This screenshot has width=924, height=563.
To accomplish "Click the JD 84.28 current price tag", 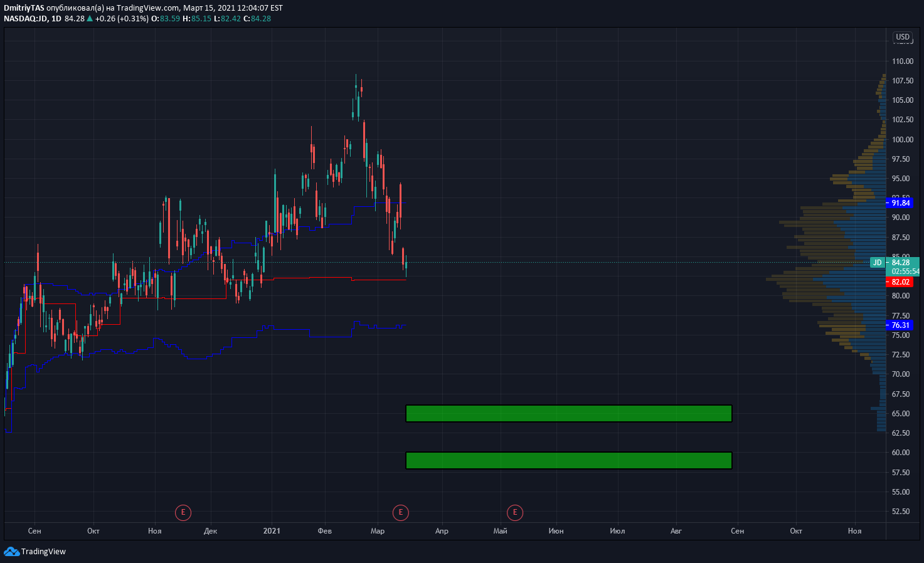I will click(895, 263).
